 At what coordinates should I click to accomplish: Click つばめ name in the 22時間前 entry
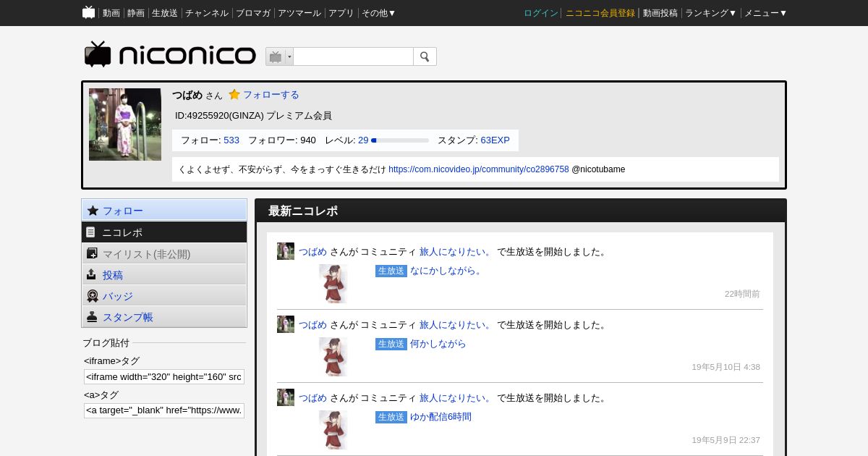click(312, 252)
